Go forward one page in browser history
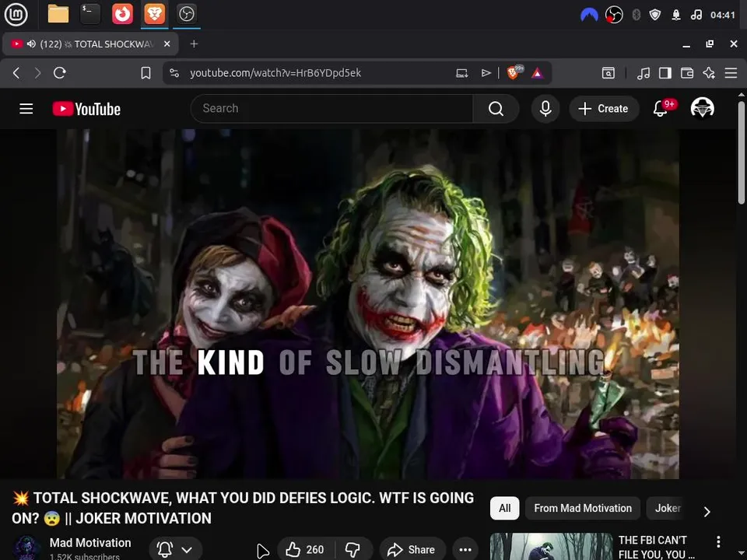This screenshot has height=560, width=747. coord(37,73)
